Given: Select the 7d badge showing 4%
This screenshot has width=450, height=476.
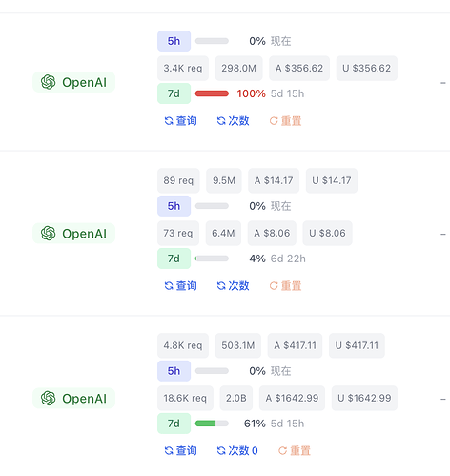Looking at the screenshot, I should click(x=174, y=259).
